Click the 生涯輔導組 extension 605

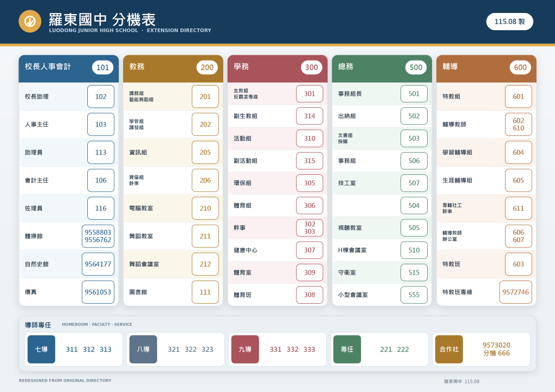point(519,180)
